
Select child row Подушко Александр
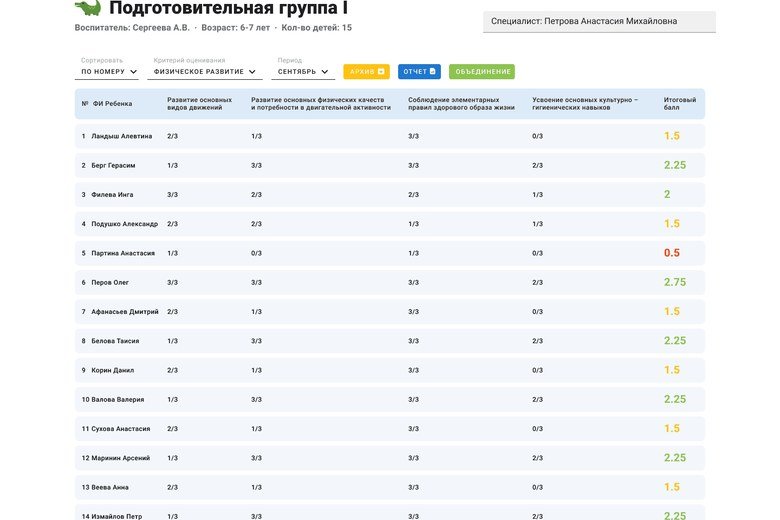[x=390, y=224]
